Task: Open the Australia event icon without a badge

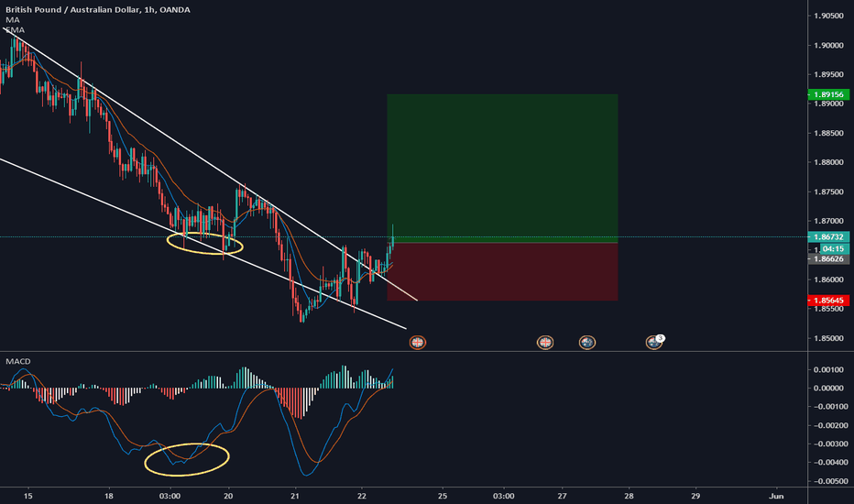Action: 586,342
